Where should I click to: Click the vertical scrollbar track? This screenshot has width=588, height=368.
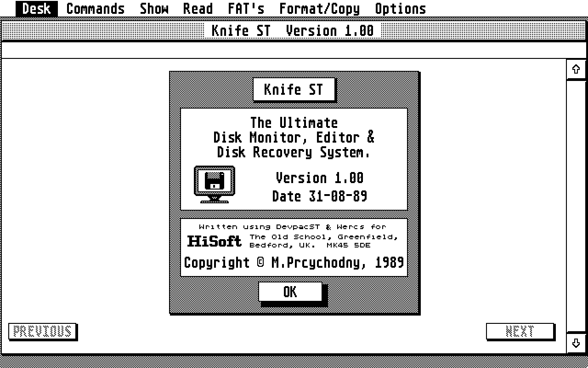pos(576,207)
